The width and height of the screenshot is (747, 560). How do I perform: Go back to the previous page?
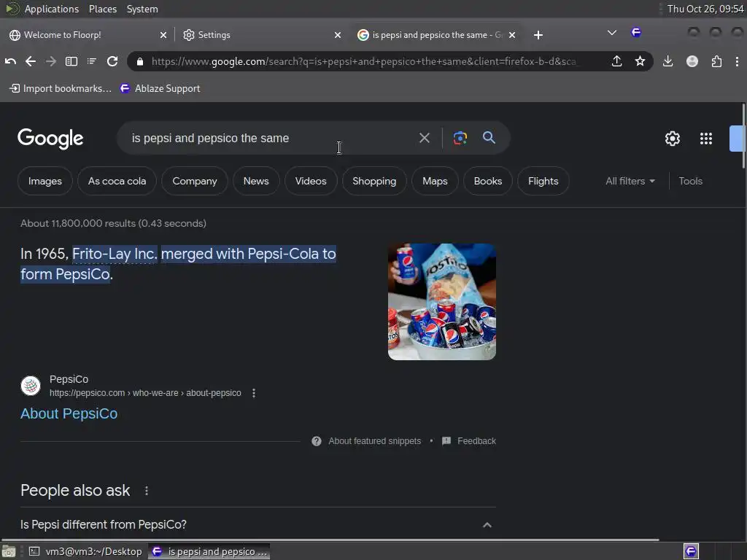[31, 61]
